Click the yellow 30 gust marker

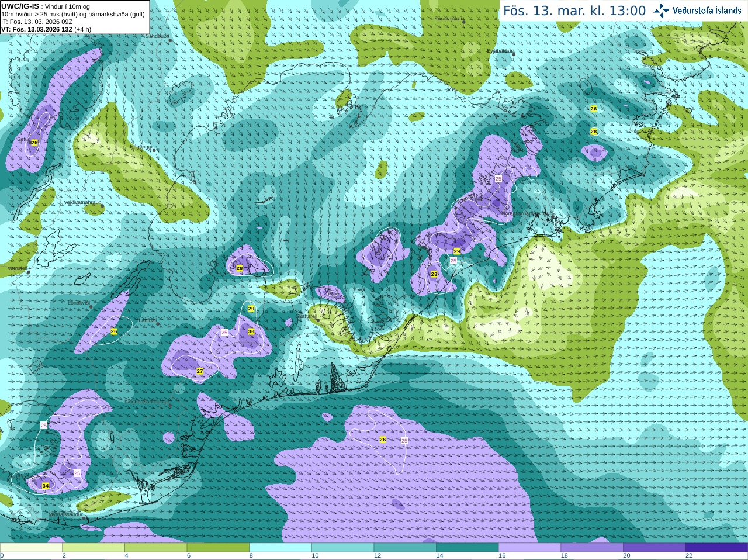click(251, 331)
